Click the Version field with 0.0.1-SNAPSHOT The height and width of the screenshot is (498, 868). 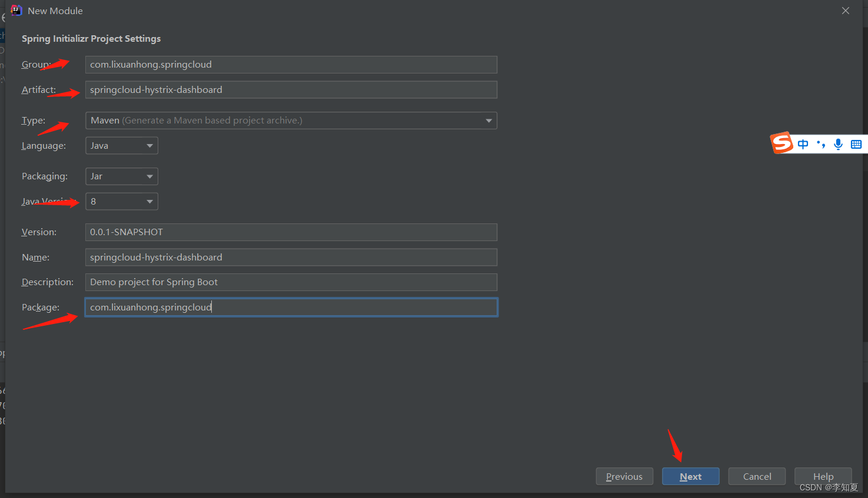pos(291,232)
